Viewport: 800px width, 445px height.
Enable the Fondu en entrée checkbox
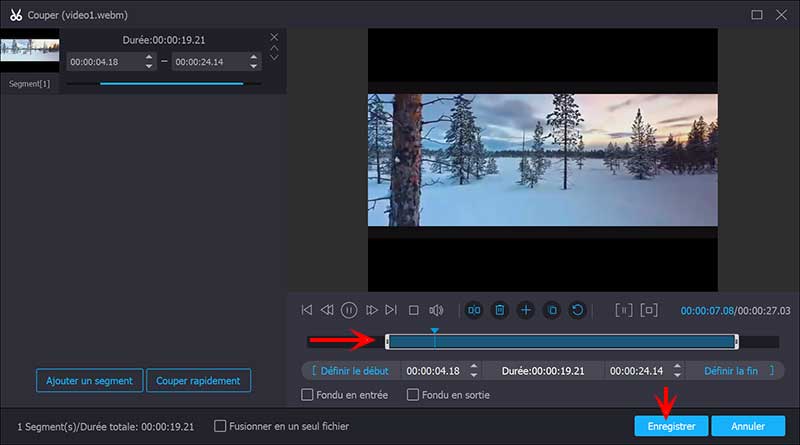309,395
